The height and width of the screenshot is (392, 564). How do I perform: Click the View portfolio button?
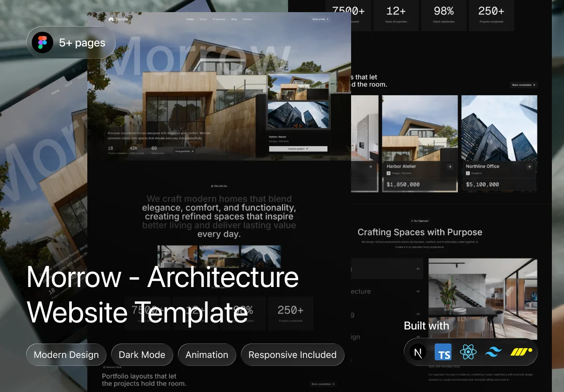click(184, 151)
